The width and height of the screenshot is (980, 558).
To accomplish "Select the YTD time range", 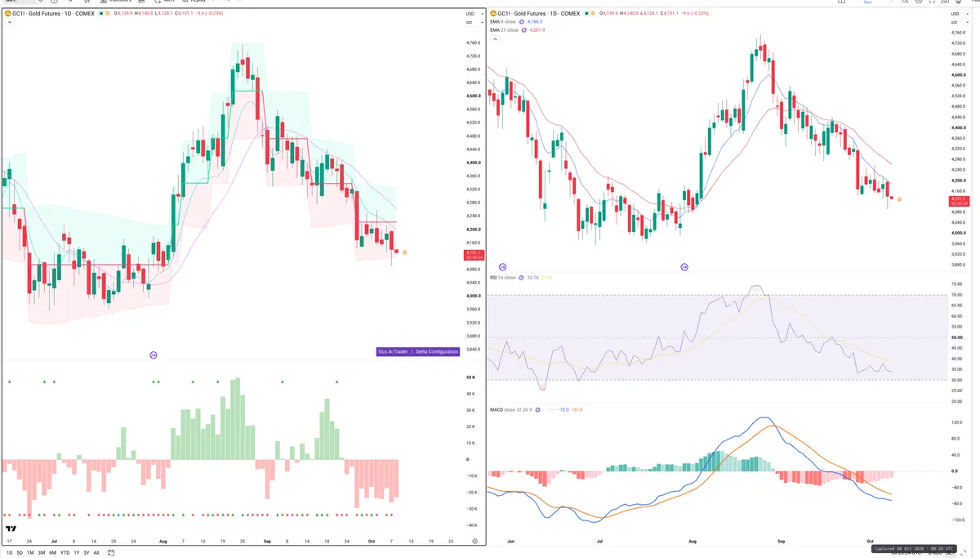I will (x=65, y=553).
